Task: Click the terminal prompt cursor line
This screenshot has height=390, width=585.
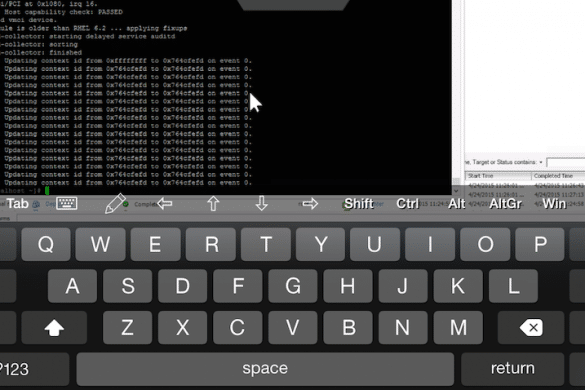Action: [47, 191]
